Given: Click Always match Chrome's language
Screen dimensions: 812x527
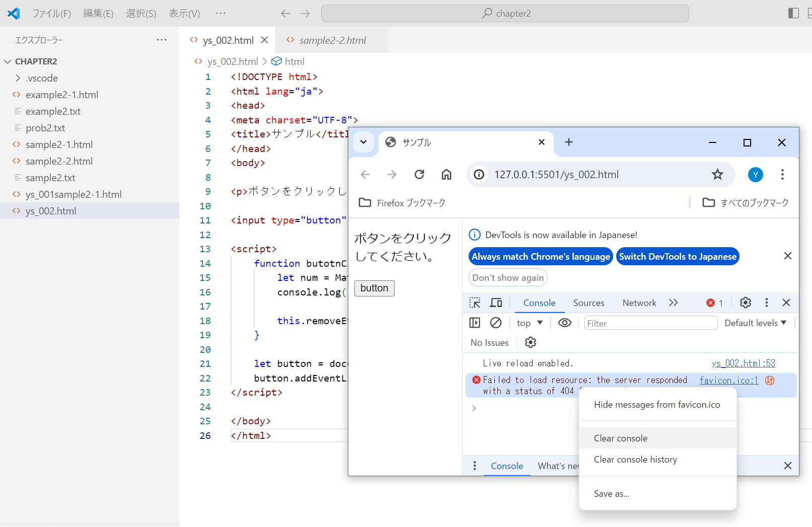Looking at the screenshot, I should [x=541, y=257].
